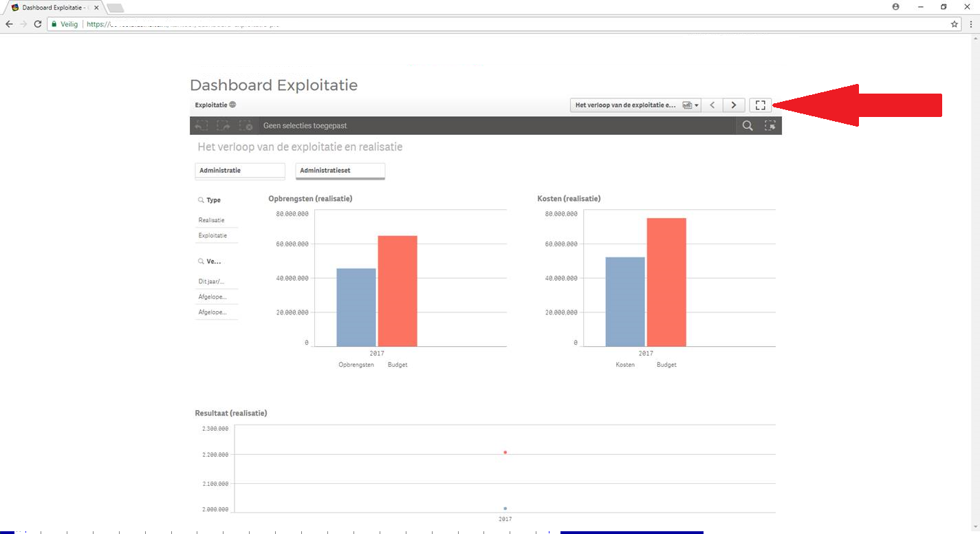The height and width of the screenshot is (534, 980).
Task: Click the blue Opbrengsten bar
Action: click(x=356, y=308)
